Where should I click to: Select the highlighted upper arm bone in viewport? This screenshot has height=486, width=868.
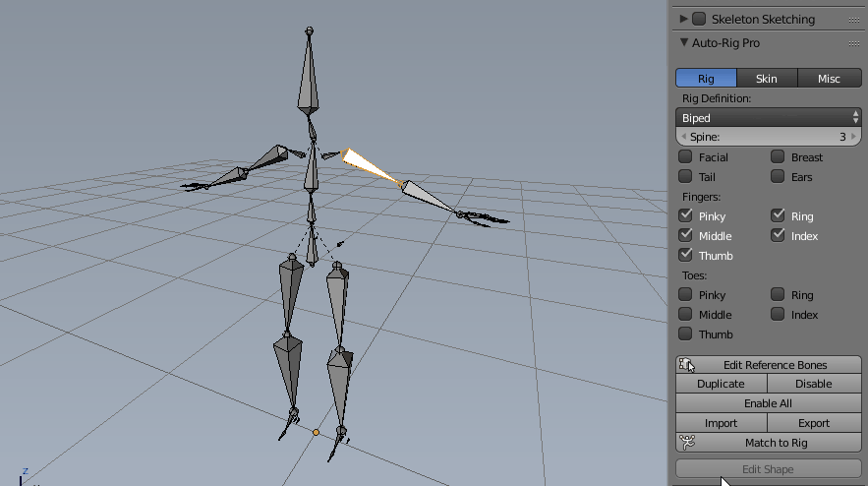[372, 167]
